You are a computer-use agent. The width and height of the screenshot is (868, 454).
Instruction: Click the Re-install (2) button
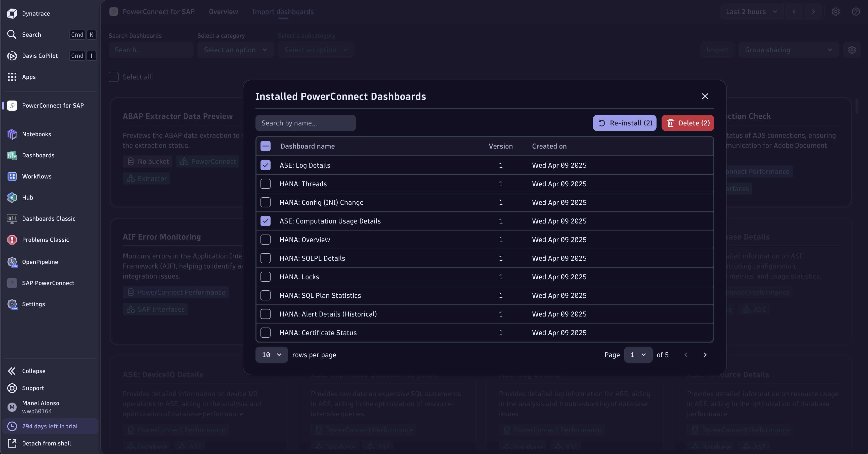click(x=624, y=123)
